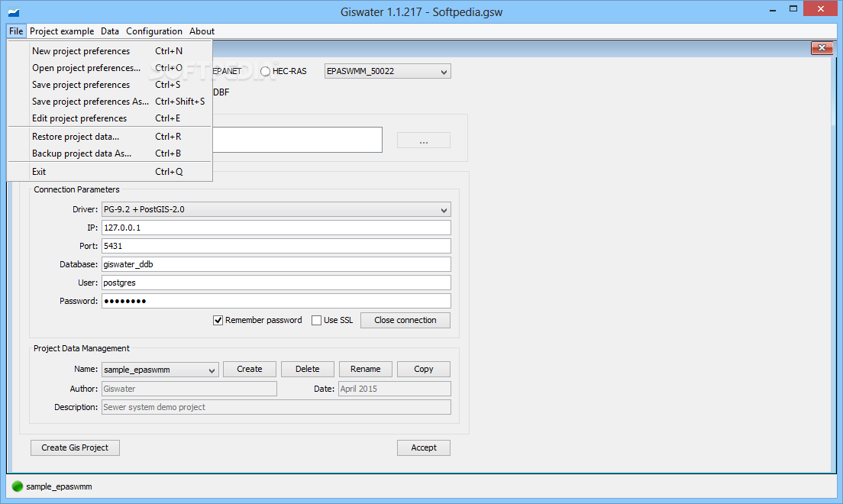Choose New project preferences
Image resolution: width=843 pixels, height=504 pixels.
(110, 51)
